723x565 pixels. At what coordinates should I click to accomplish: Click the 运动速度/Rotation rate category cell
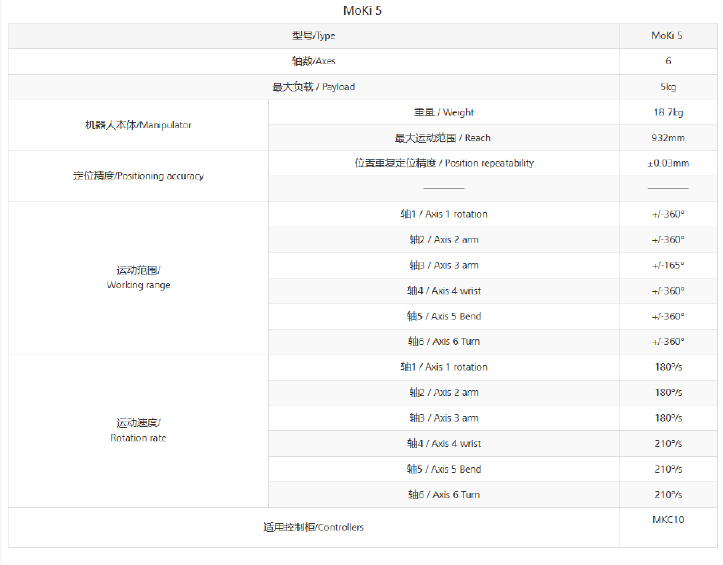click(x=138, y=431)
